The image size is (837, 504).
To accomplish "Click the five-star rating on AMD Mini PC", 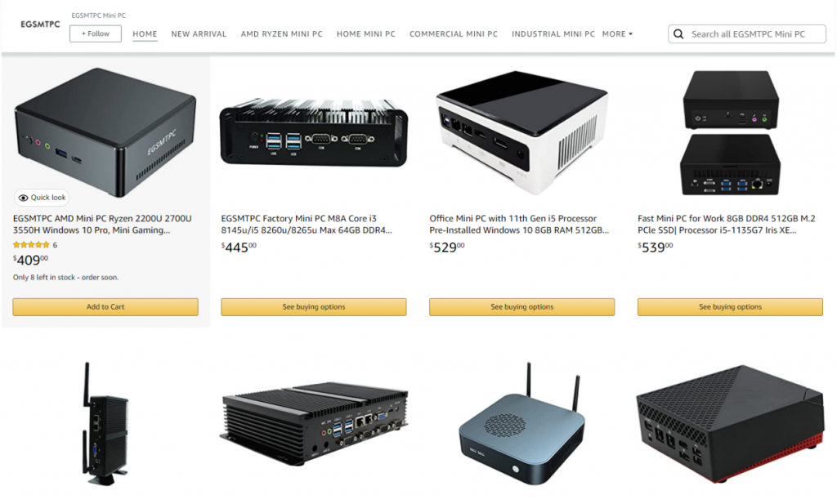I will point(31,245).
